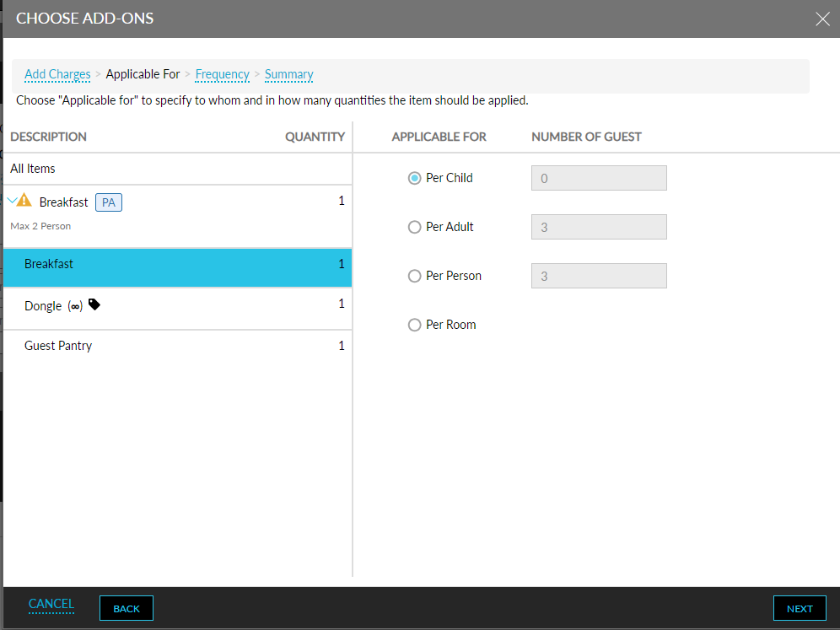The width and height of the screenshot is (840, 630).
Task: Click the All Items entry
Action: pos(32,169)
